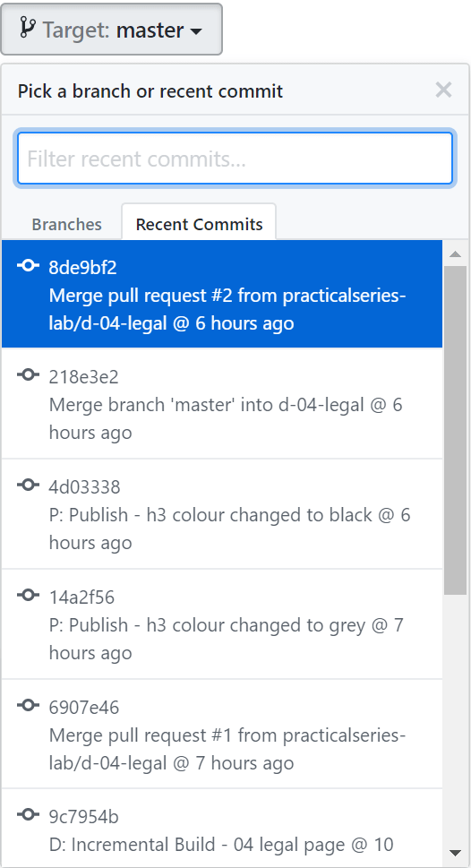Click commit icon beside 14a2f56
The width and height of the screenshot is (471, 868).
click(x=29, y=596)
